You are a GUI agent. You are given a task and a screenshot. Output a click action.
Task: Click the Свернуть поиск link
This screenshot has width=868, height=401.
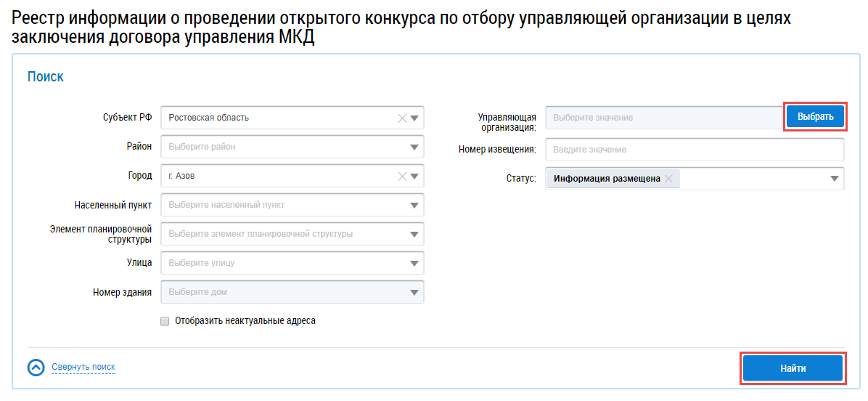click(83, 368)
